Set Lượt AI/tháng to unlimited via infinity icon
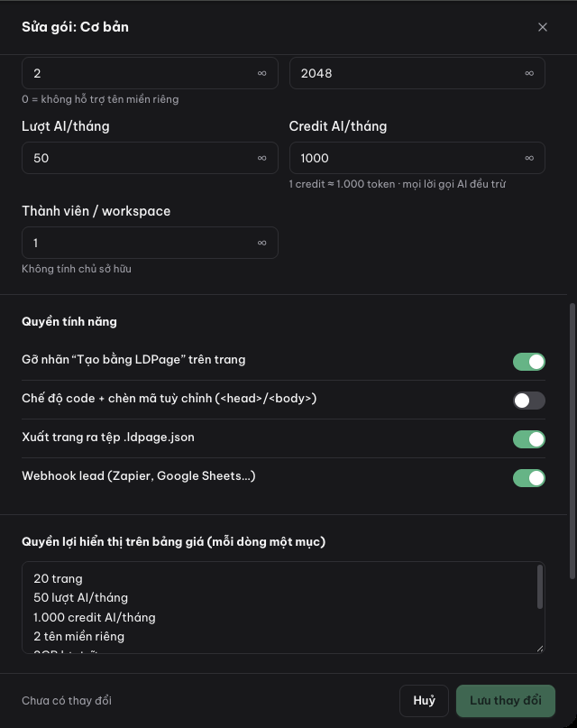This screenshot has height=728, width=577. click(262, 159)
